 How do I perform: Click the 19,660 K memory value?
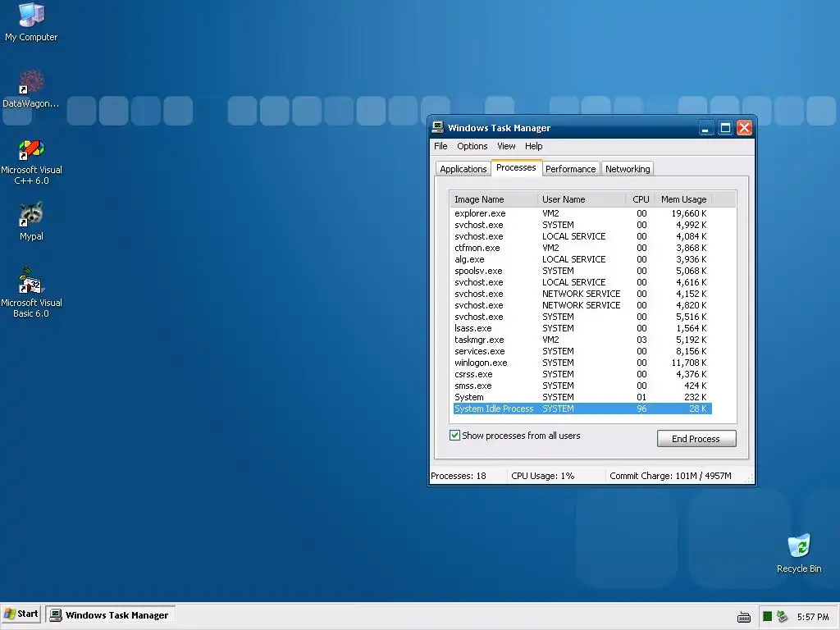click(x=689, y=213)
